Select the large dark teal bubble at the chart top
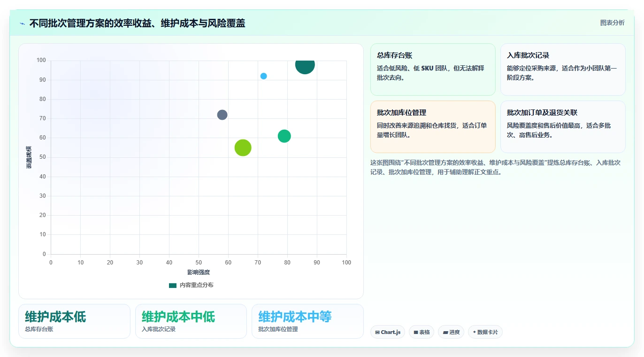644x357 pixels. click(x=305, y=65)
